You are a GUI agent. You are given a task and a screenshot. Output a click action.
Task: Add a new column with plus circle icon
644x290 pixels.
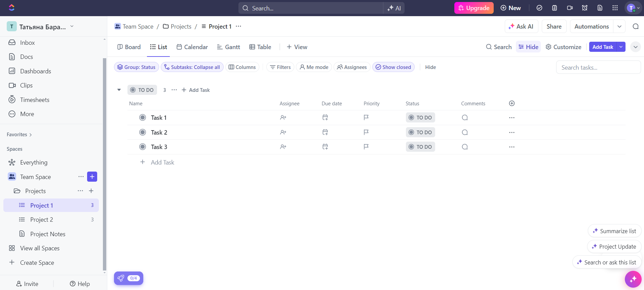(512, 103)
